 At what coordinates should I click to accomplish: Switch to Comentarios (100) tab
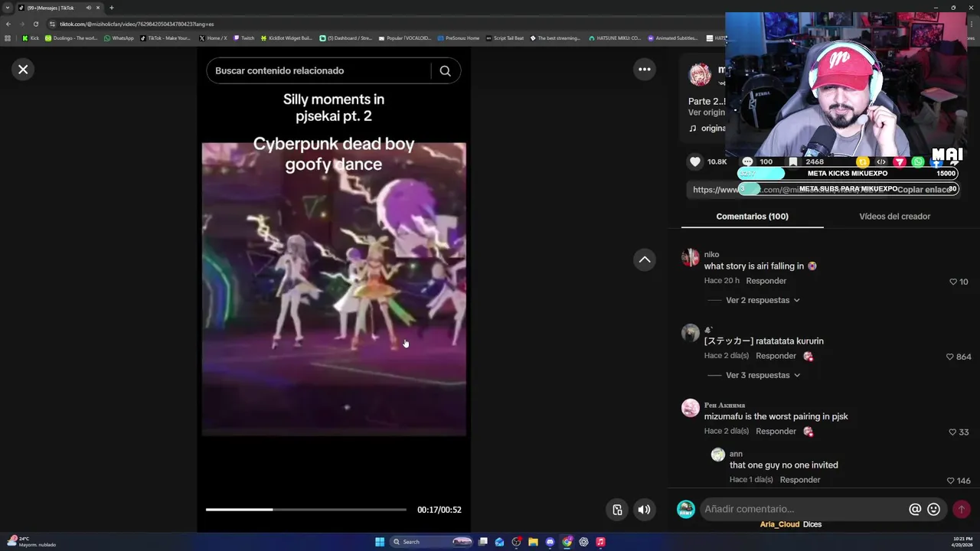pyautogui.click(x=752, y=217)
